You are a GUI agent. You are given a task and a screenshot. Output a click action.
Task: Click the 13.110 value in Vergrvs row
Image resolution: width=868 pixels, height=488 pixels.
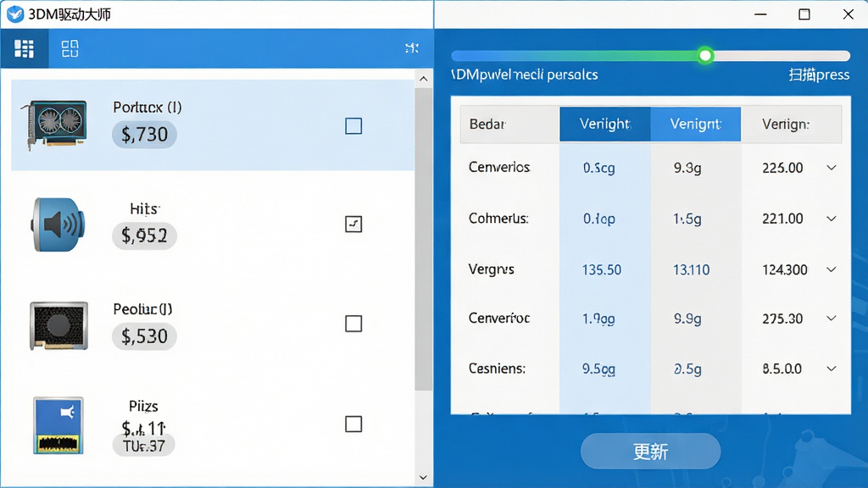click(x=692, y=270)
